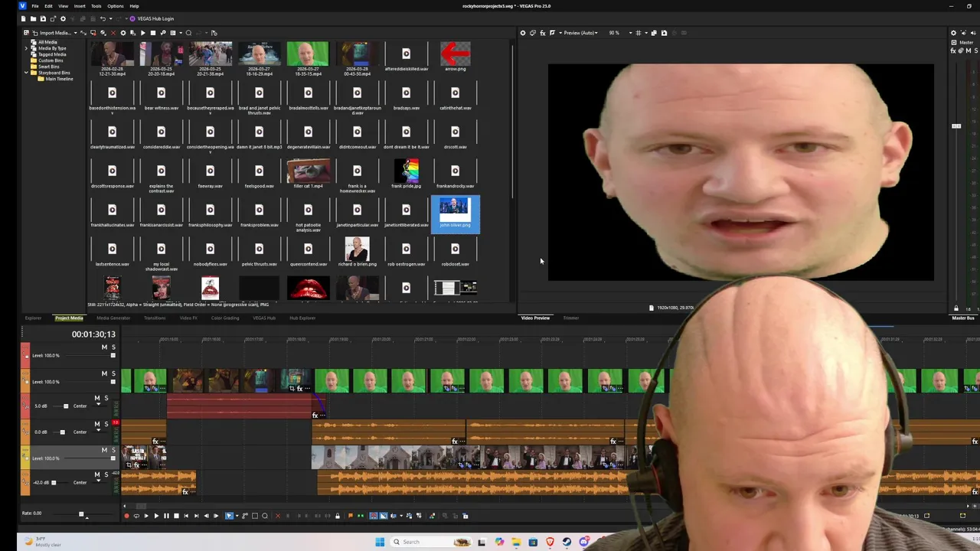Mute the -42.0 dB audio track
Screen dimensions: 980x551
tap(97, 474)
